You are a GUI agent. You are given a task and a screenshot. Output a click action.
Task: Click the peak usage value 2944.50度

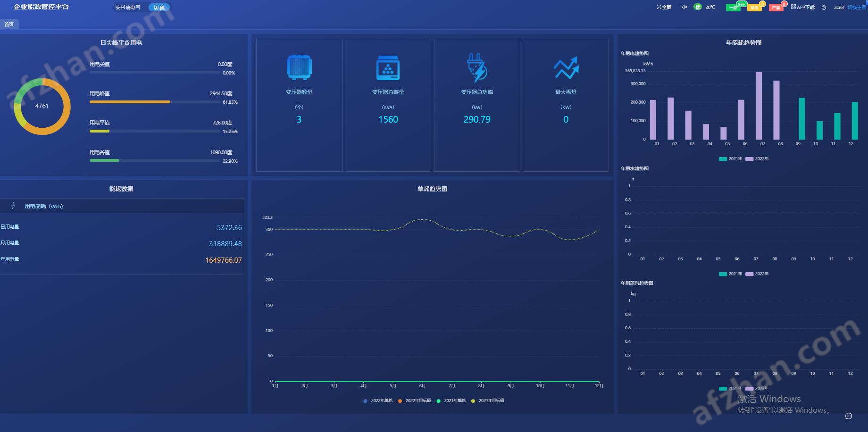[x=221, y=93]
